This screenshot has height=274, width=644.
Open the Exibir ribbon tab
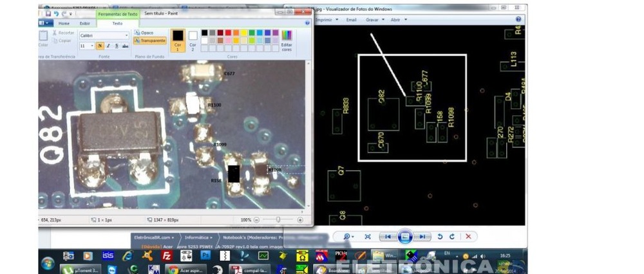click(84, 23)
